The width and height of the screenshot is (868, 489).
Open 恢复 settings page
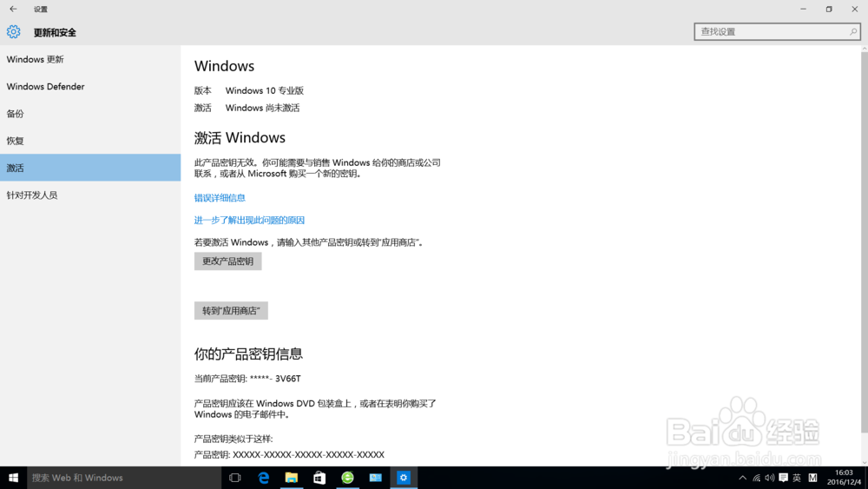click(x=90, y=141)
